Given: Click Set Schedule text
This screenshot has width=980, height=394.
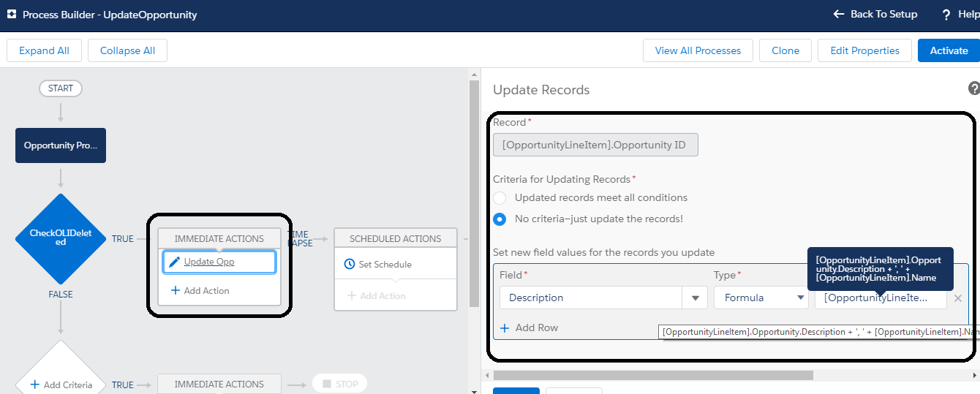Looking at the screenshot, I should tap(385, 264).
